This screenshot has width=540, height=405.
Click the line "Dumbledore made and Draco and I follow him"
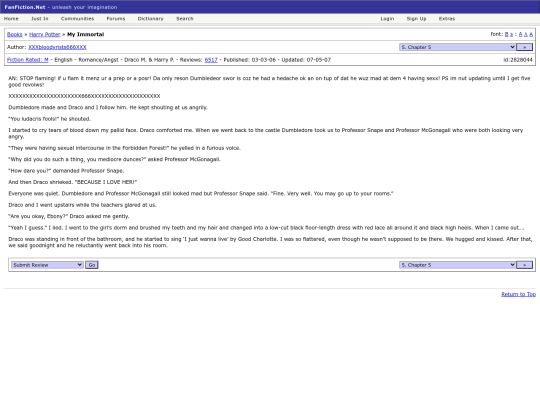(x=108, y=107)
